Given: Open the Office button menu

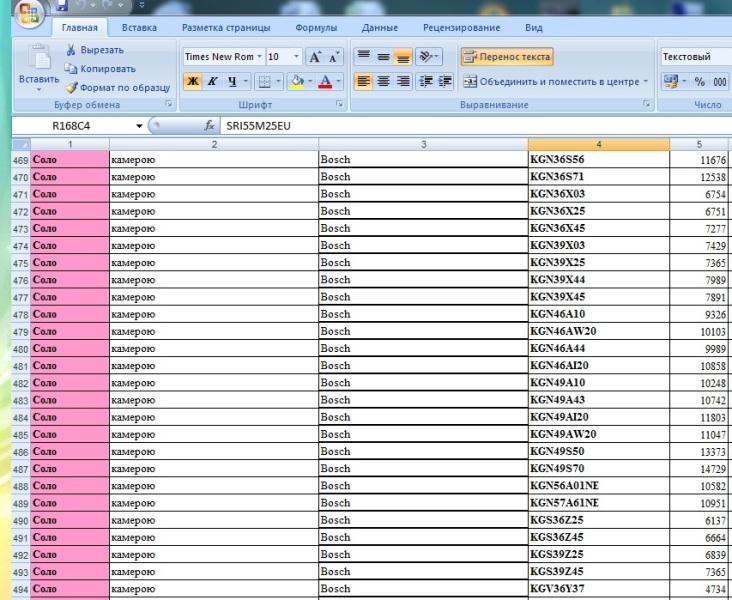Looking at the screenshot, I should 29,12.
